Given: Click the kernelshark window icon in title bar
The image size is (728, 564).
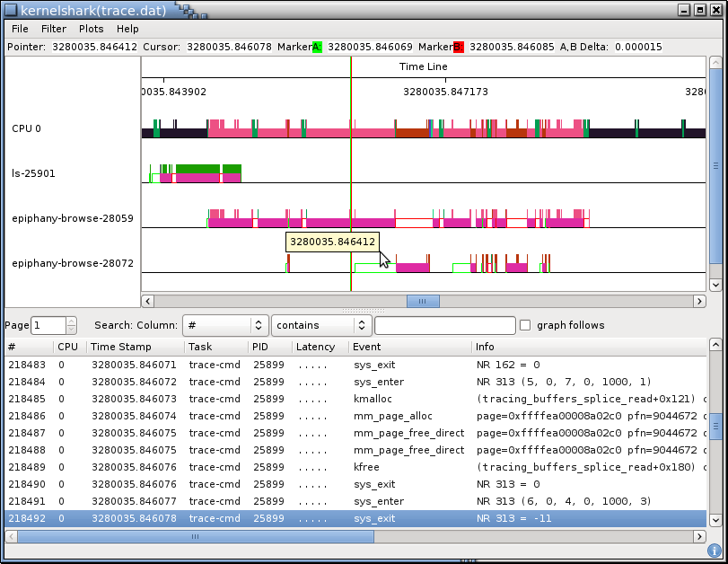Looking at the screenshot, I should tap(9, 10).
